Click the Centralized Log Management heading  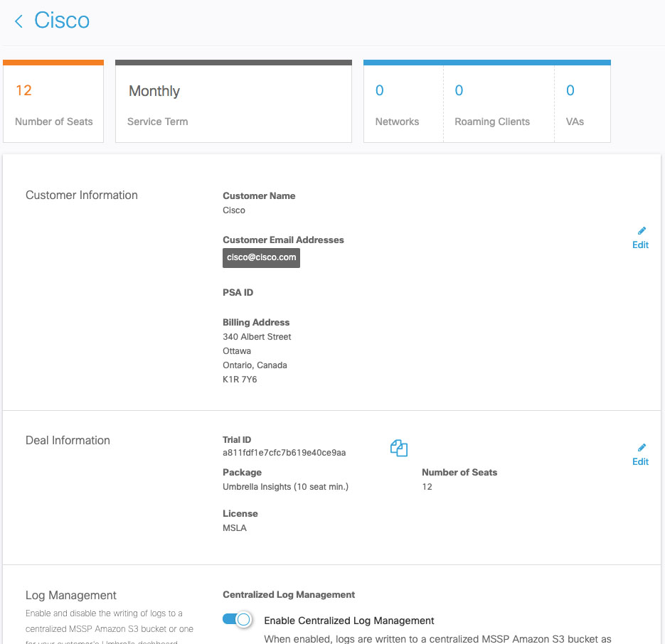pos(289,595)
